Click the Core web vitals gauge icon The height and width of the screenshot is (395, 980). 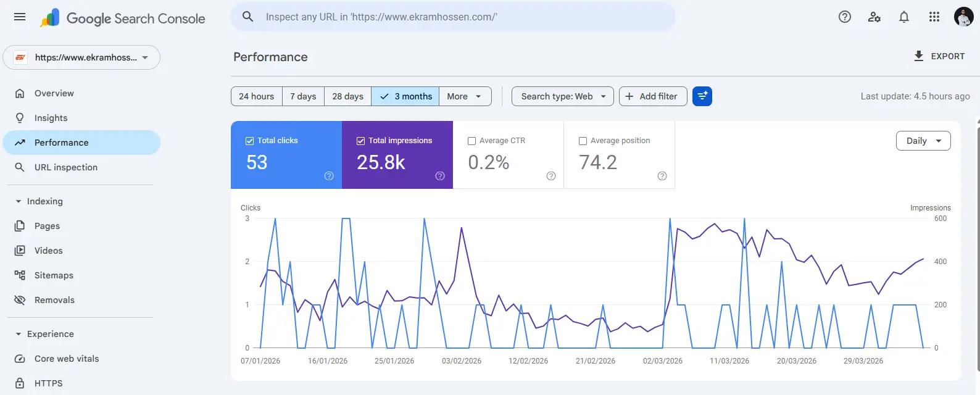point(20,359)
